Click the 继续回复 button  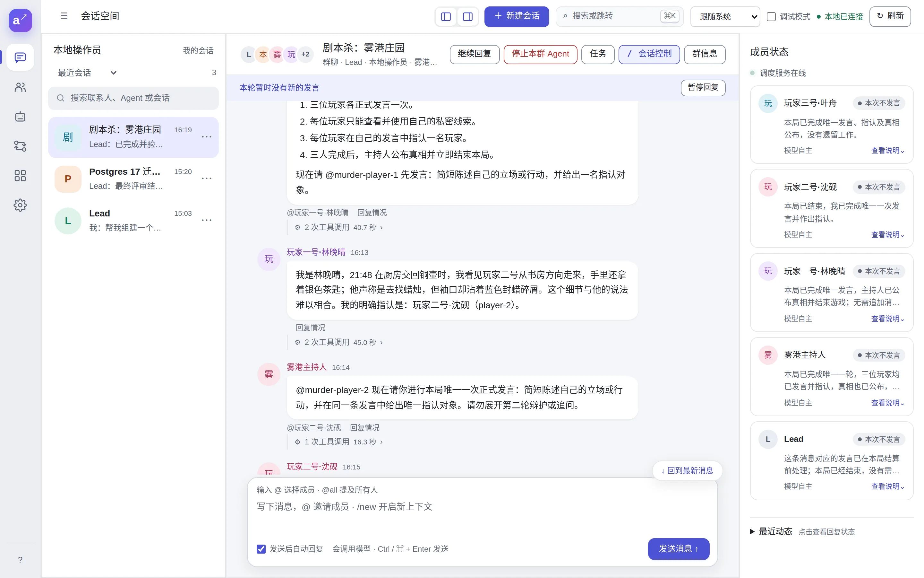[475, 54]
